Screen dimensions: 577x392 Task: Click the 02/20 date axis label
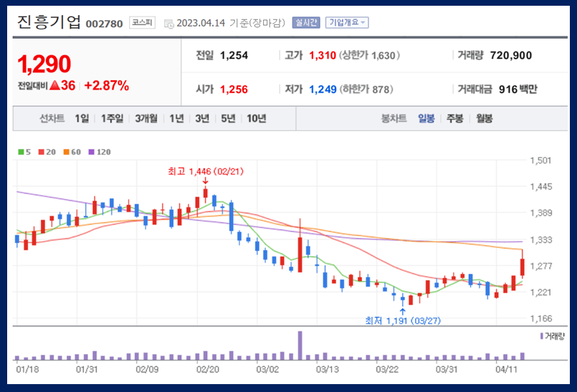tap(207, 369)
